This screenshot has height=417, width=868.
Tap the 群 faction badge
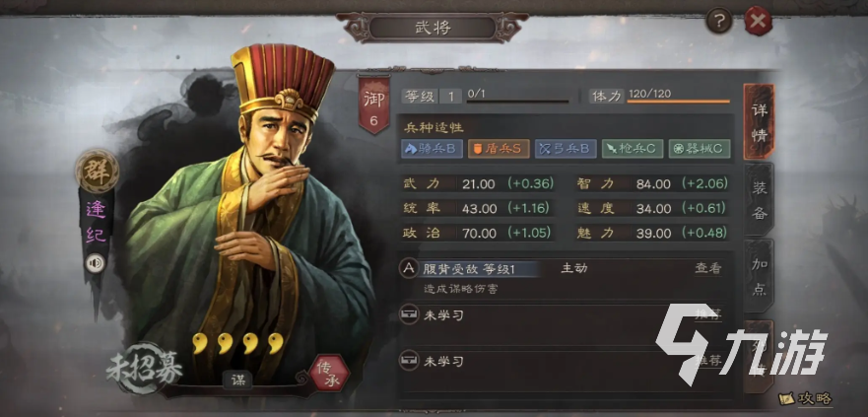point(97,172)
